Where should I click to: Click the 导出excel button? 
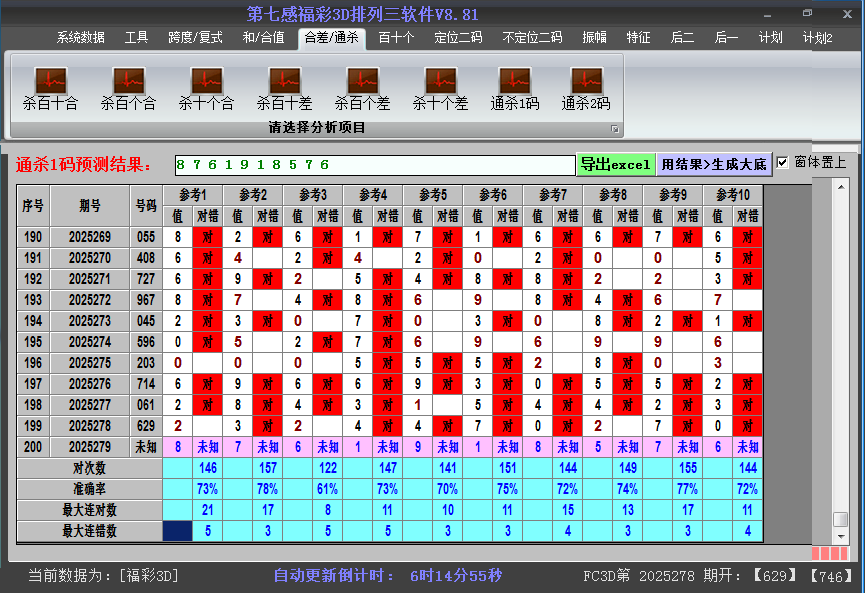(615, 164)
